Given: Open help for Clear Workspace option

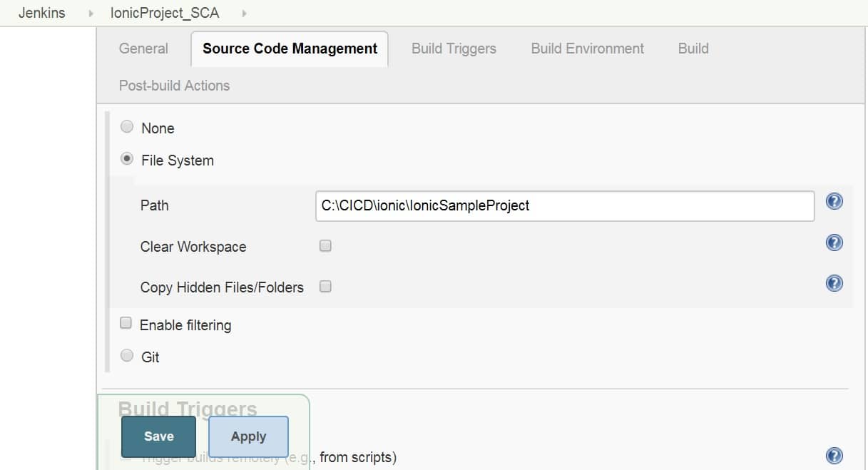Looking at the screenshot, I should pos(834,242).
